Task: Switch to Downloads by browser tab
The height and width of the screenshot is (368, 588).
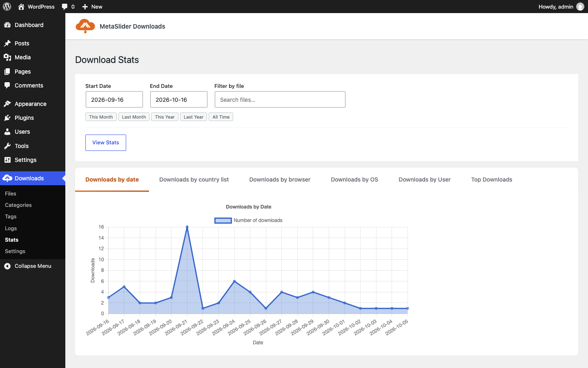Action: click(280, 180)
